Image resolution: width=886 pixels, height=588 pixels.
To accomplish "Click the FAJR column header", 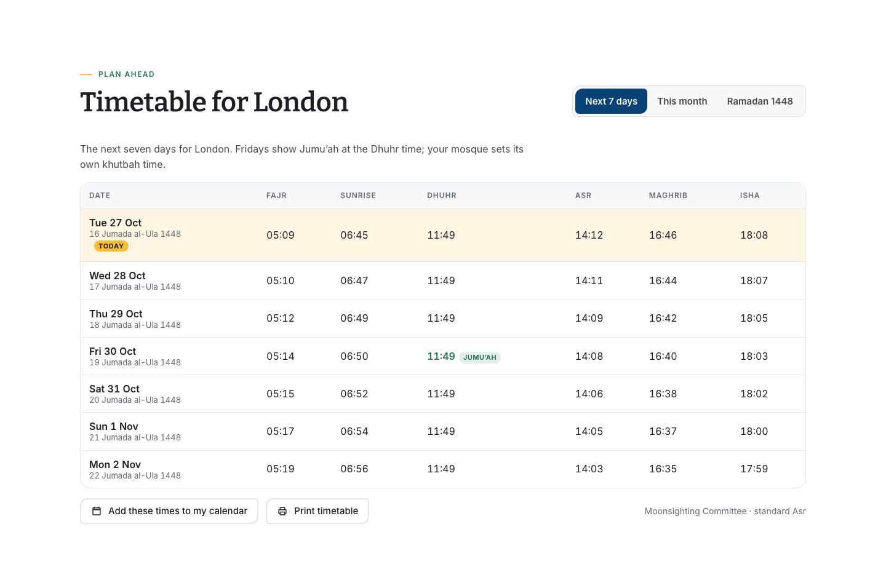I will pos(276,196).
